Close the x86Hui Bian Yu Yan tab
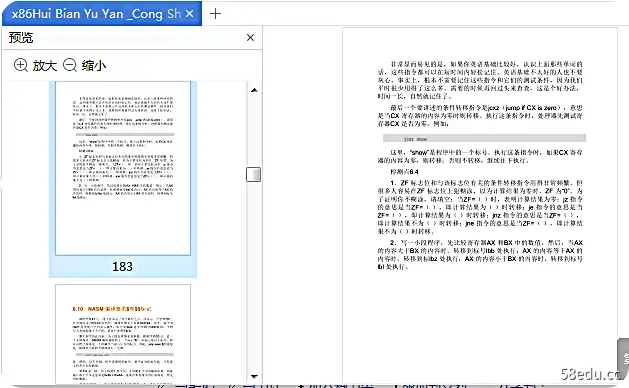Screen dimensions: 629x388 (190, 14)
